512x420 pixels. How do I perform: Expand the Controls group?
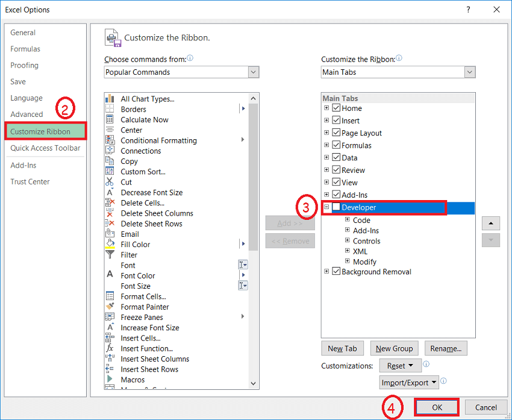pos(348,240)
